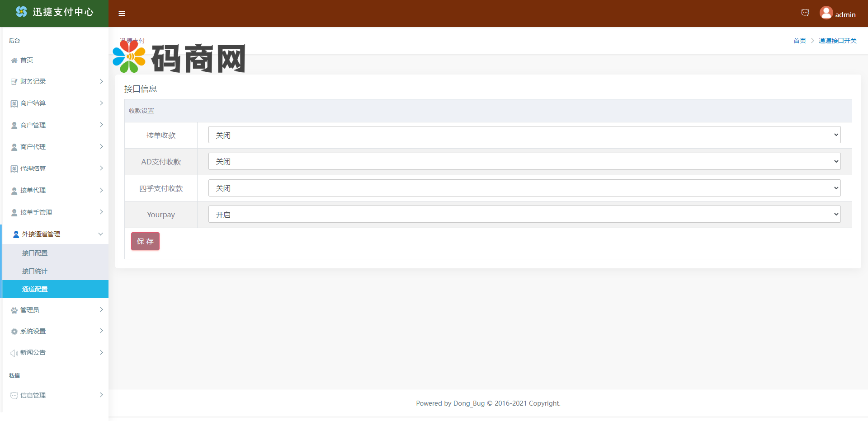Screen dimensions: 868x421
Task: Click the 迅捷支付中心 logo icon
Action: [21, 12]
